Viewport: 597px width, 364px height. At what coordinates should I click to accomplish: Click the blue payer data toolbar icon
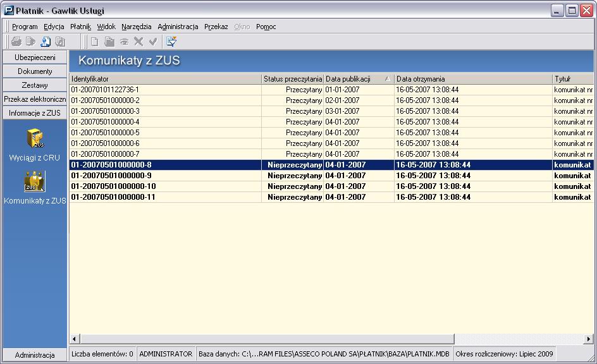point(46,42)
